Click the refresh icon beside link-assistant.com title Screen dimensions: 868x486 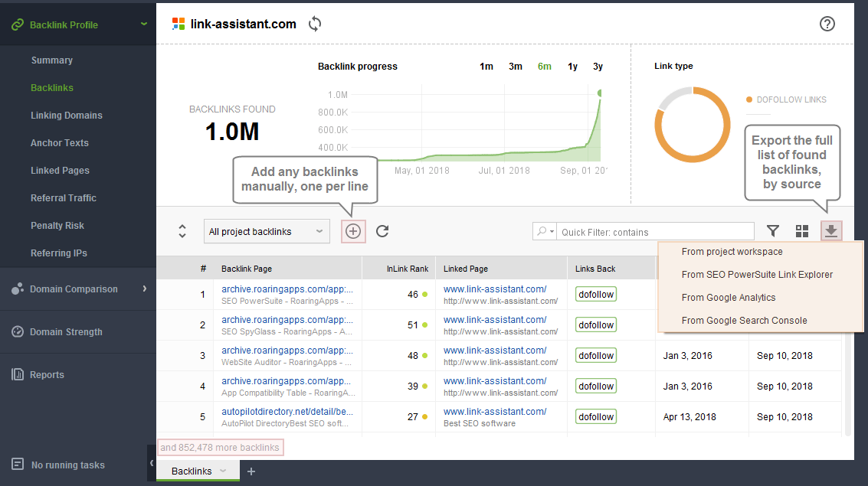click(x=315, y=24)
